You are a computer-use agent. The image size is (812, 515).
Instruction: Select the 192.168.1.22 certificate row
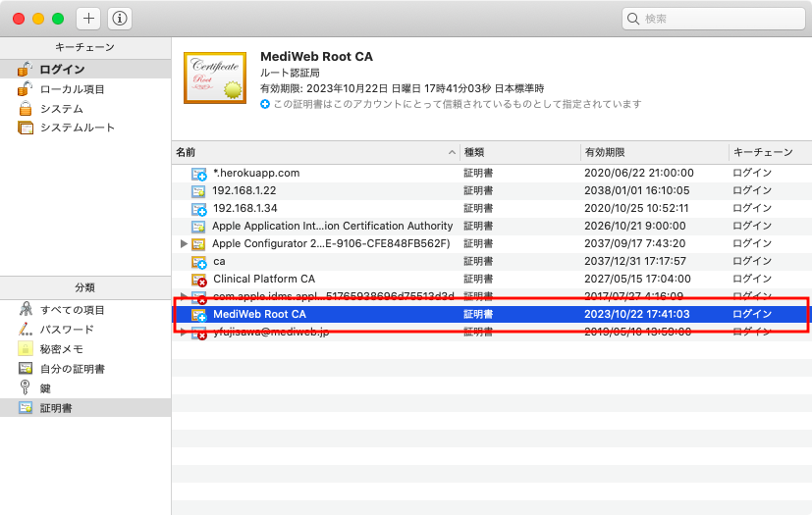click(x=492, y=190)
